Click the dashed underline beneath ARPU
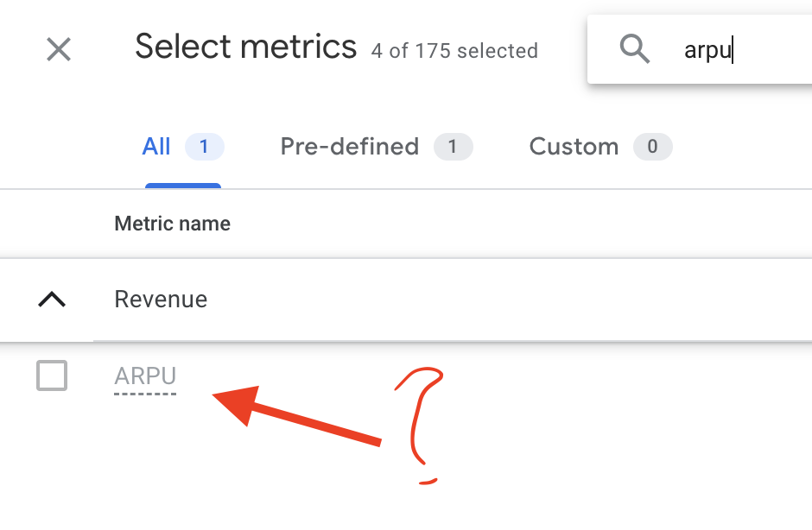The image size is (812, 530). tap(145, 394)
